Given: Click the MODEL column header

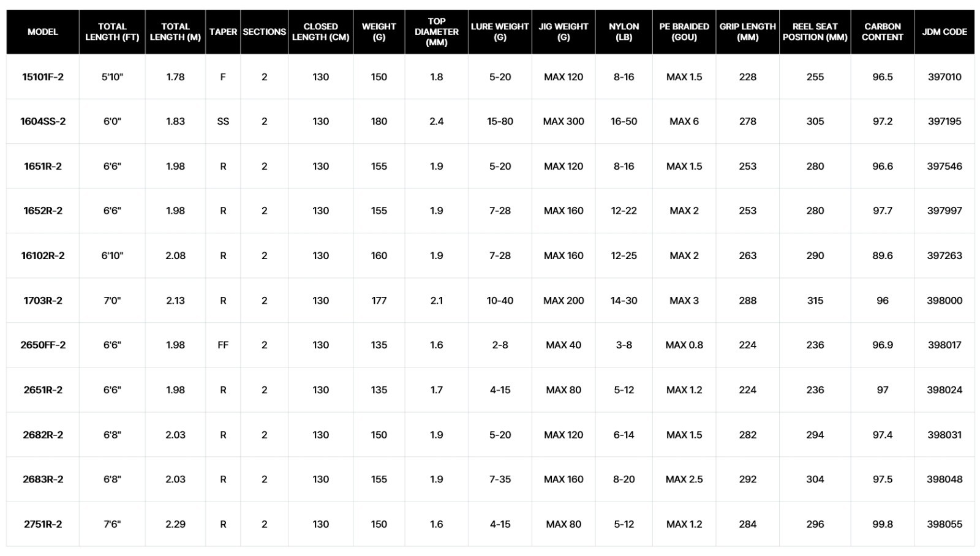Looking at the screenshot, I should (43, 32).
